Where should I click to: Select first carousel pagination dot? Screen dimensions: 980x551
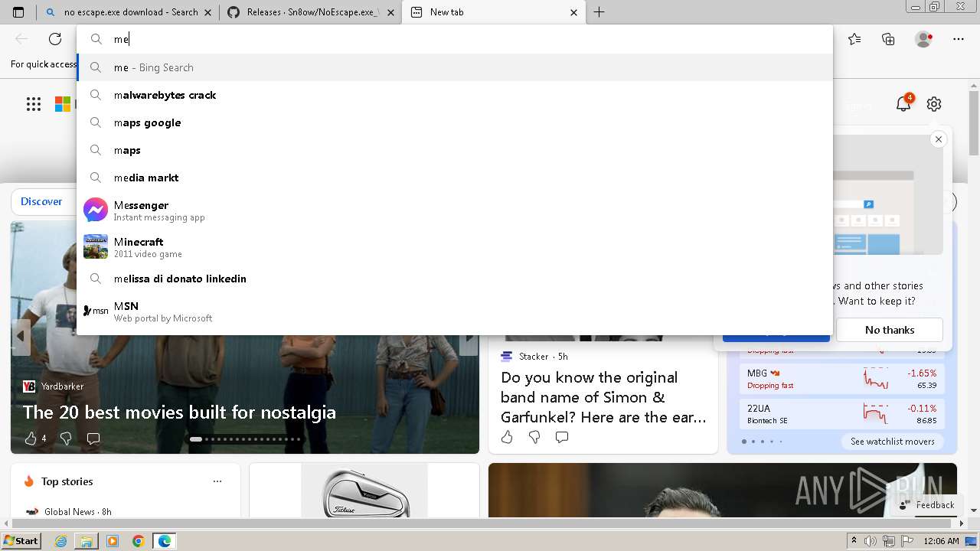(x=196, y=439)
